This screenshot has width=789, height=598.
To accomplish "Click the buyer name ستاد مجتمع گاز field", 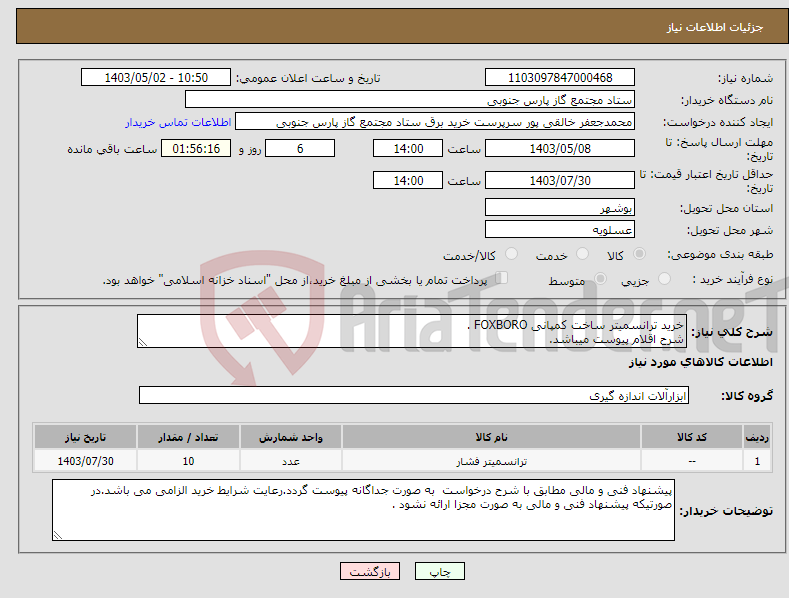I will [410, 100].
